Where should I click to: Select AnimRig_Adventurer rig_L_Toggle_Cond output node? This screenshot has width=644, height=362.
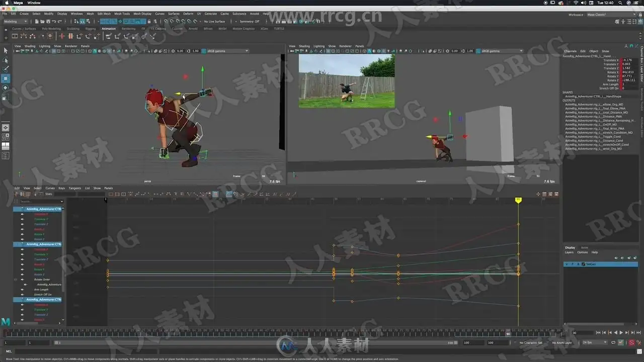point(593,137)
